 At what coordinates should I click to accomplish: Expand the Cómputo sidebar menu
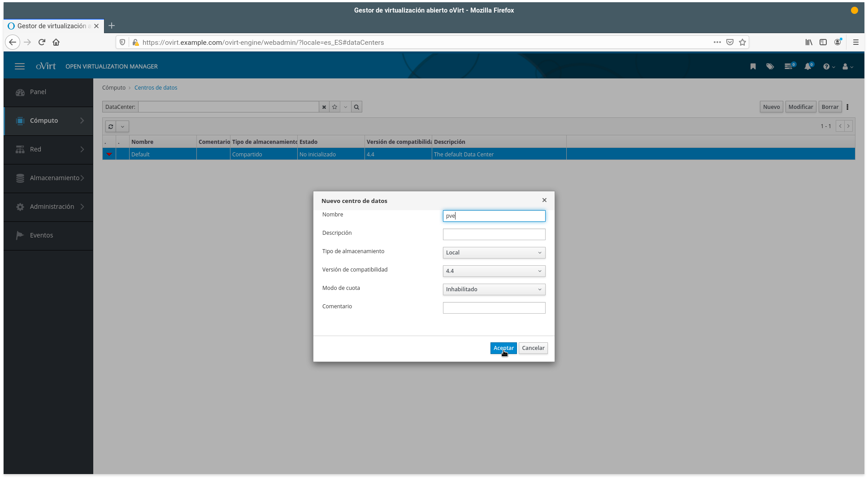click(x=48, y=121)
